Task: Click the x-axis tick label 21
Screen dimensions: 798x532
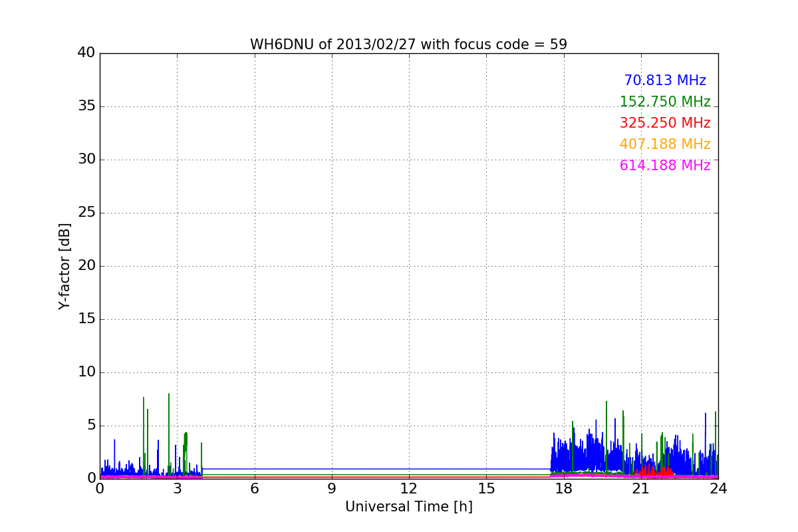Action: coord(641,488)
